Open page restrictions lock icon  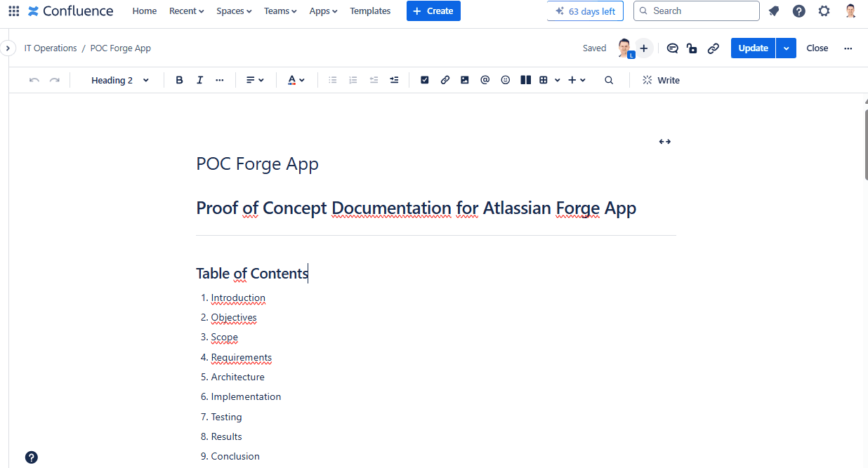point(692,48)
